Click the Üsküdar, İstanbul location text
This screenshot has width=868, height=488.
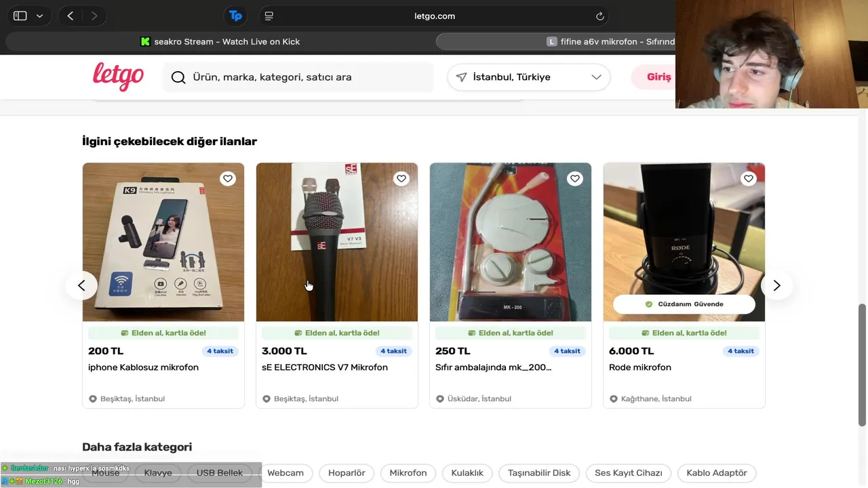click(479, 399)
